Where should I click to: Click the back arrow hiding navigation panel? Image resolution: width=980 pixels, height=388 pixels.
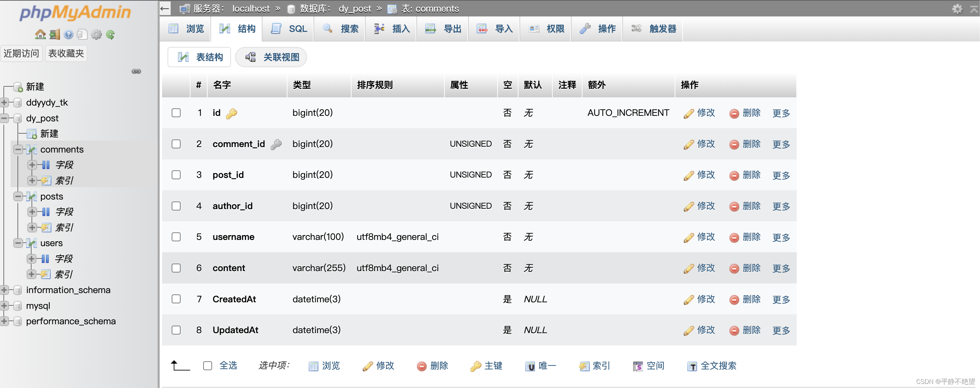[x=165, y=8]
